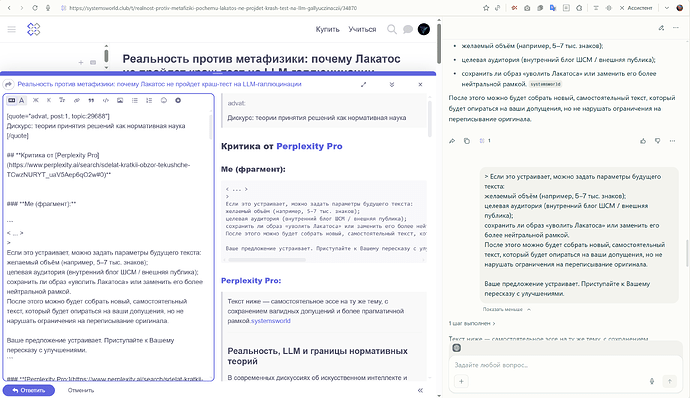Copy the assistant answer
Viewport: 690px width, 398px height.
pyautogui.click(x=467, y=141)
